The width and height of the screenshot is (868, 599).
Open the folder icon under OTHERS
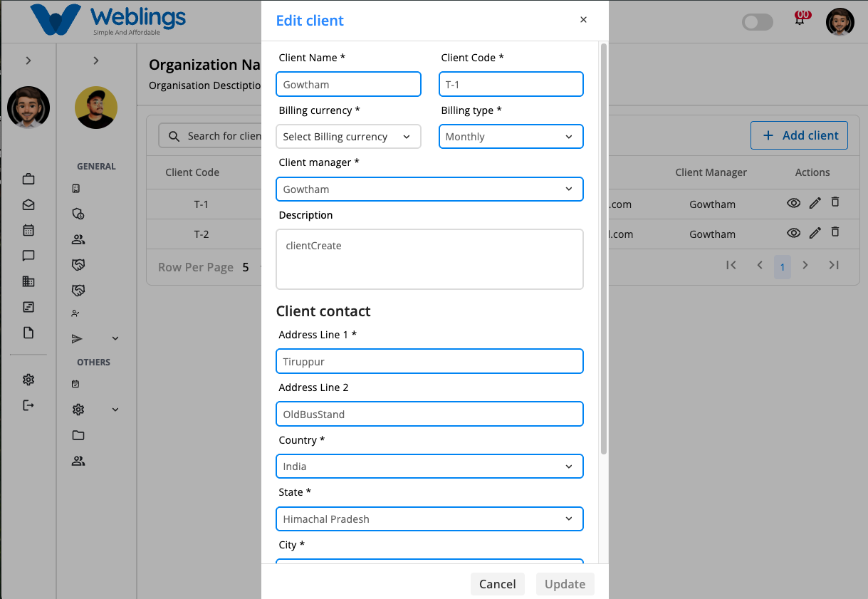coord(78,435)
